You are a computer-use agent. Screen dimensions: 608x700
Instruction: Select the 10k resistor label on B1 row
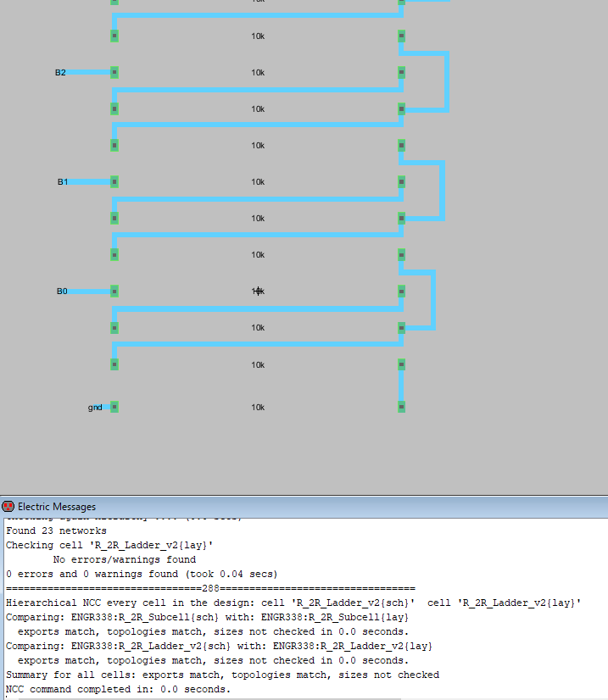pyautogui.click(x=258, y=182)
